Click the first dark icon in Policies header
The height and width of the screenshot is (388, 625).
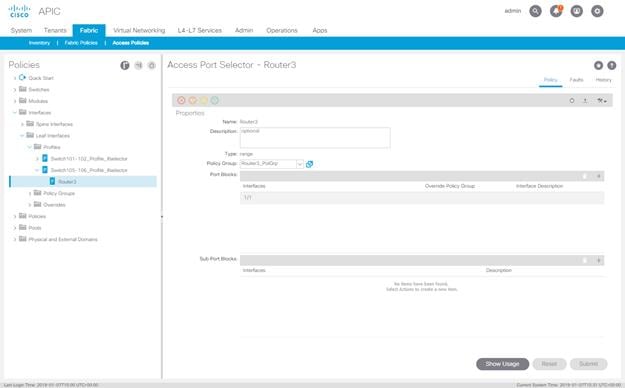tap(125, 65)
